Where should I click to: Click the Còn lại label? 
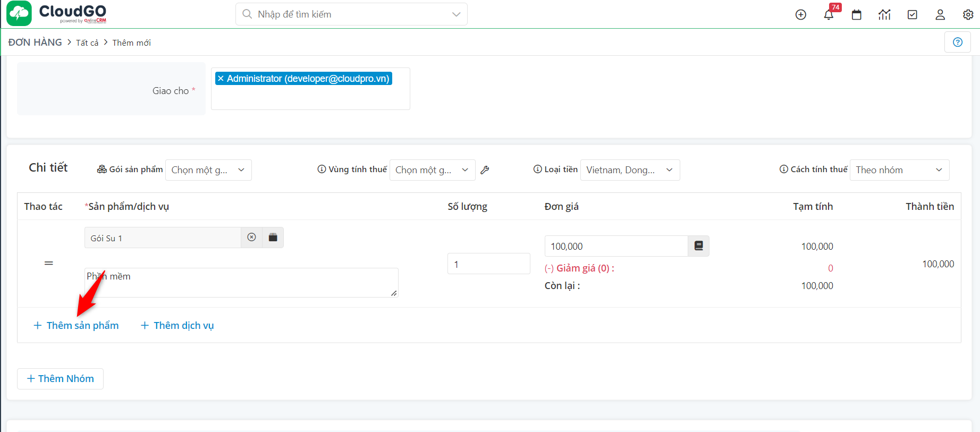coord(562,286)
